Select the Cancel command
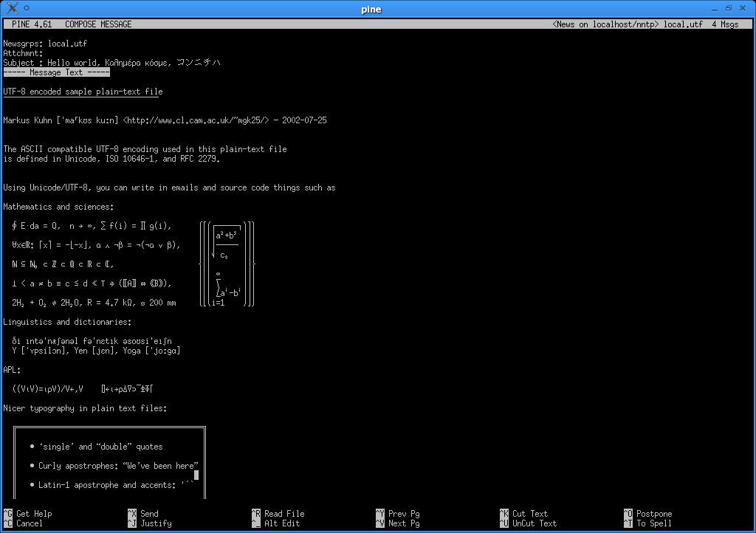The width and height of the screenshot is (756, 533). [23, 523]
